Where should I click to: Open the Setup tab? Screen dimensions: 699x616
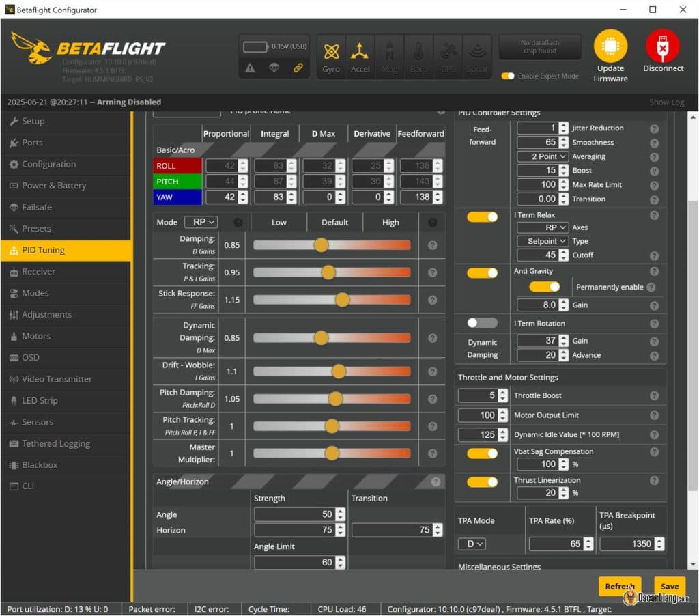tap(66, 121)
